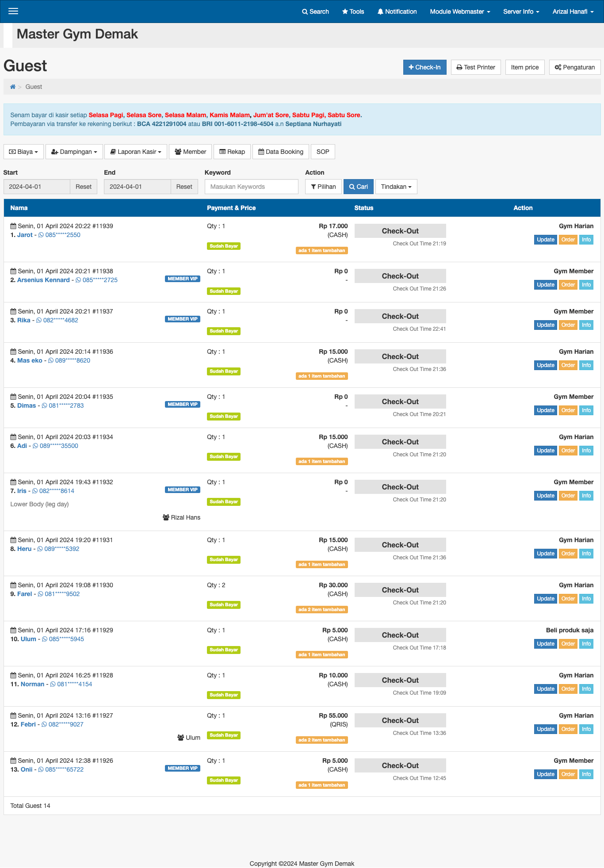Click WhatsApp icon next to Jarot
This screenshot has width=604, height=868.
(41, 235)
